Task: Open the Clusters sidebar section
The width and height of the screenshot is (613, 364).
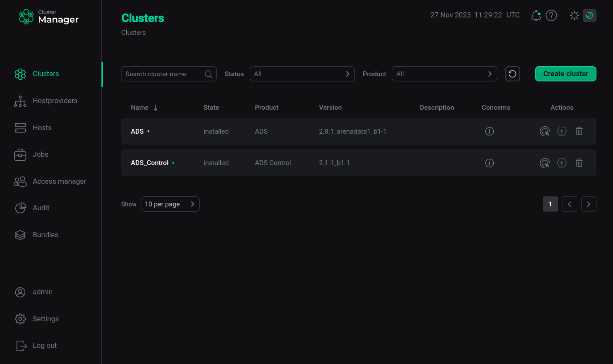Action: tap(46, 74)
